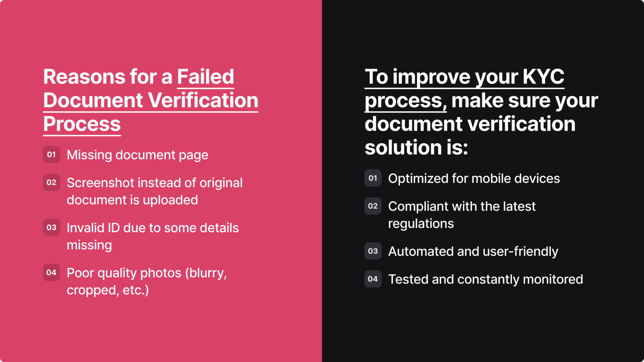Click the document verification solution is heading
The height and width of the screenshot is (362, 644).
tap(470, 135)
